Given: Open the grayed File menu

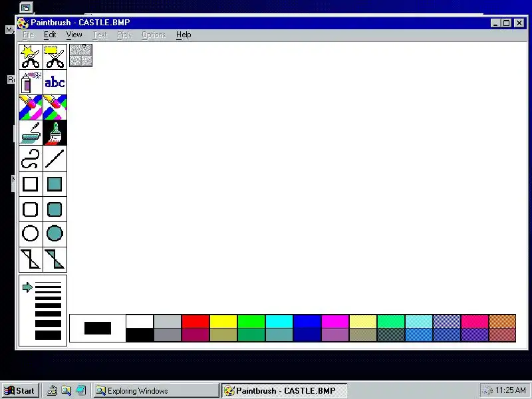Looking at the screenshot, I should click(x=28, y=35).
